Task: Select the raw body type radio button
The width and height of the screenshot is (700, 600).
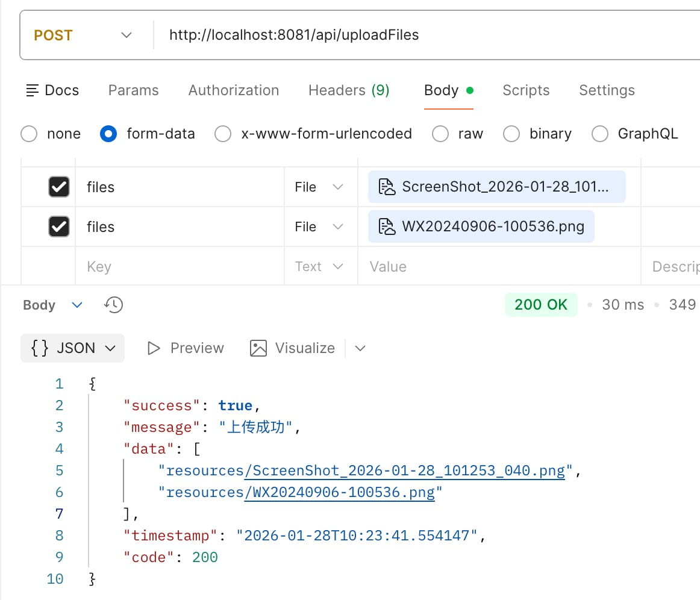Action: pyautogui.click(x=440, y=134)
